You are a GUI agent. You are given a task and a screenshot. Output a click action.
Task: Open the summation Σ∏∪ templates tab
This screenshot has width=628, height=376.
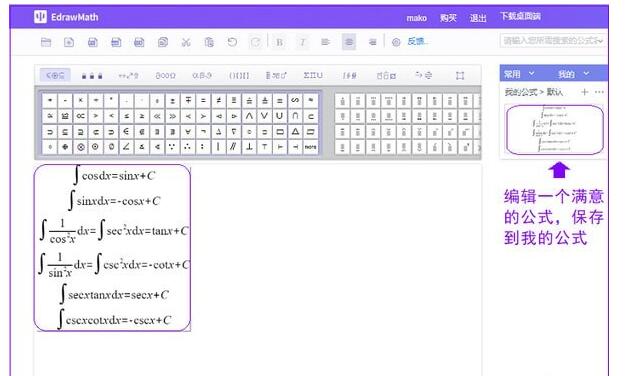[x=313, y=75]
